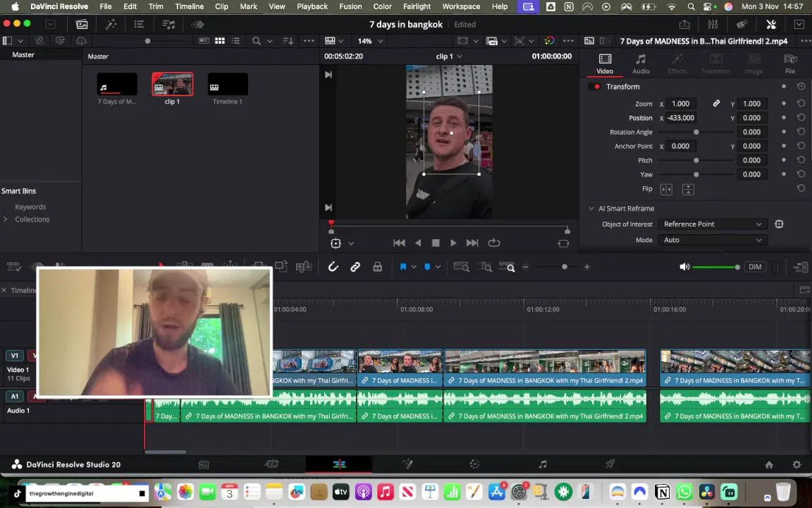
Task: Toggle Transform section enable dot
Action: tap(594, 87)
